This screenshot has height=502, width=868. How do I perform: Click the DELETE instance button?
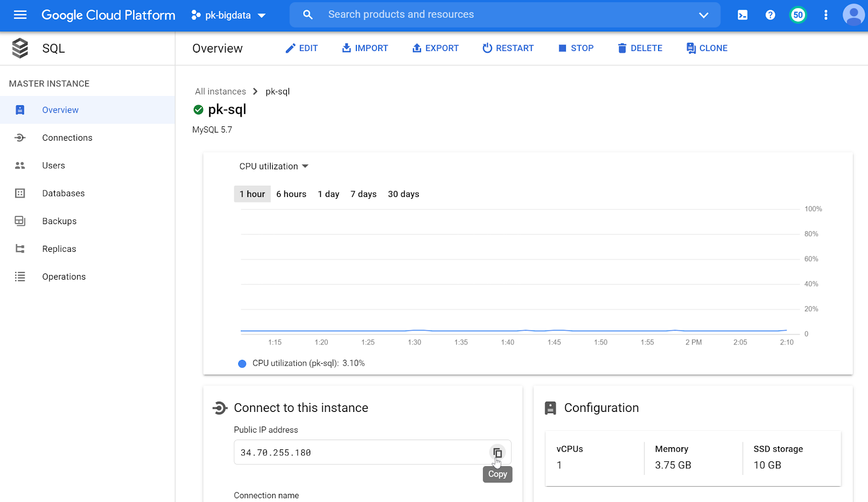[x=640, y=48]
